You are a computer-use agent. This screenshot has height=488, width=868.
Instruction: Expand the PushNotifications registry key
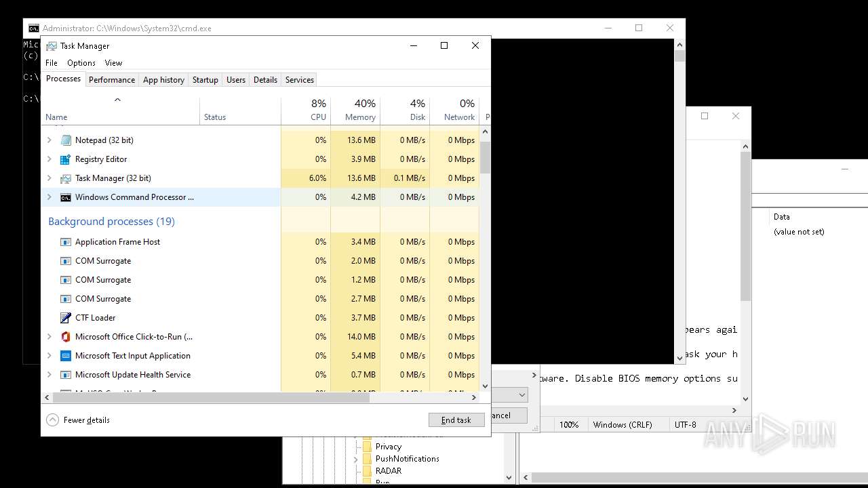[x=355, y=459]
